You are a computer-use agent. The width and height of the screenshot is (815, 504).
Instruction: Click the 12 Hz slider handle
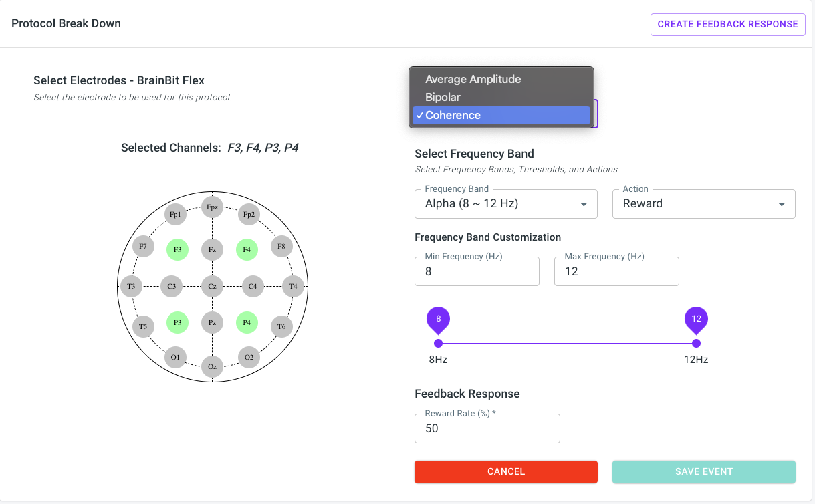(696, 343)
